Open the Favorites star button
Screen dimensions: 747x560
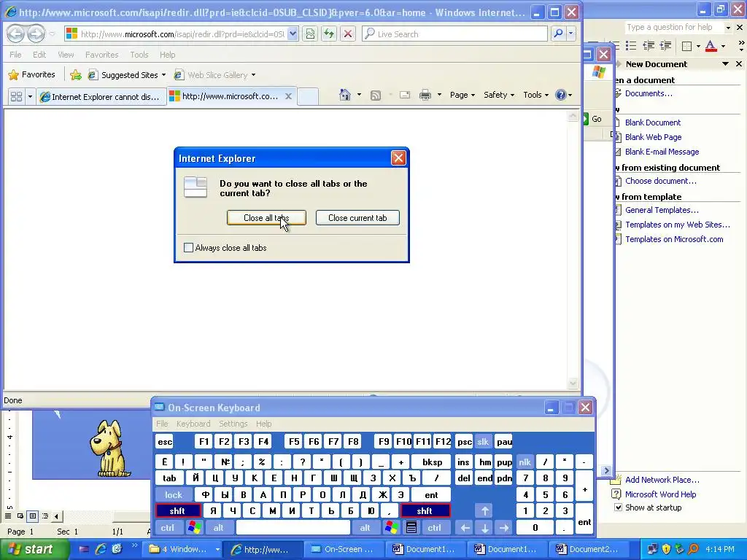click(x=32, y=75)
